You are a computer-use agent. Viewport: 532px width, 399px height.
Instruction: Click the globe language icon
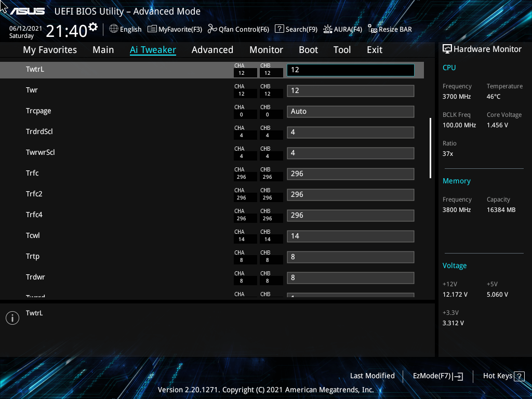point(114,29)
